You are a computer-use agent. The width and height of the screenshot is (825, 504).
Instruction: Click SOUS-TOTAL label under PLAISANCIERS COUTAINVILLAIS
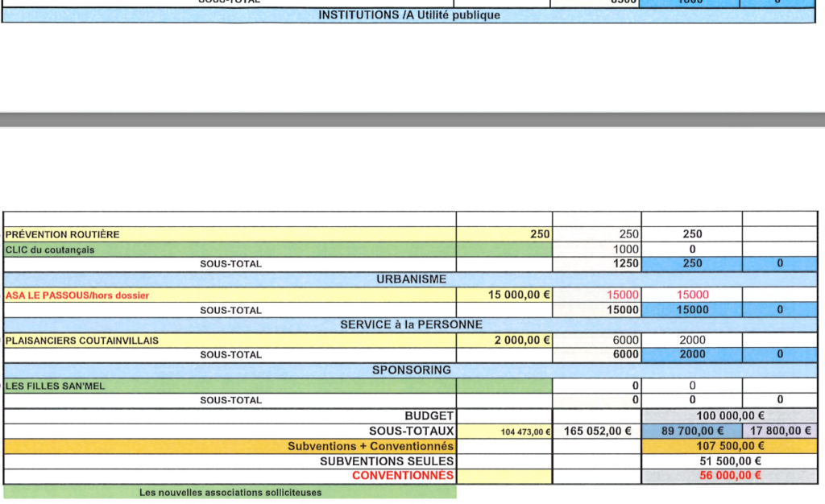coord(230,355)
